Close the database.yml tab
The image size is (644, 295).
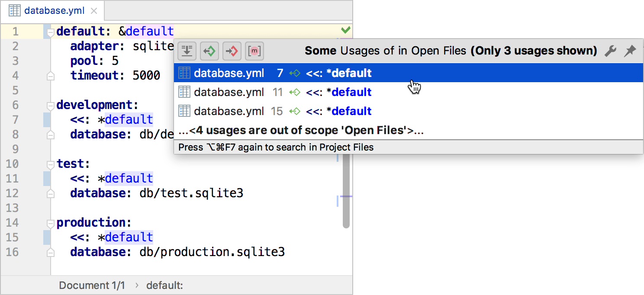tap(94, 11)
